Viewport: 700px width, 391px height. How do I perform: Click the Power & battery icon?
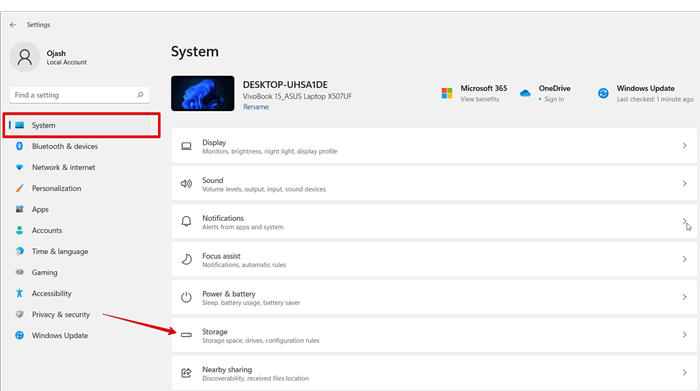tap(186, 297)
